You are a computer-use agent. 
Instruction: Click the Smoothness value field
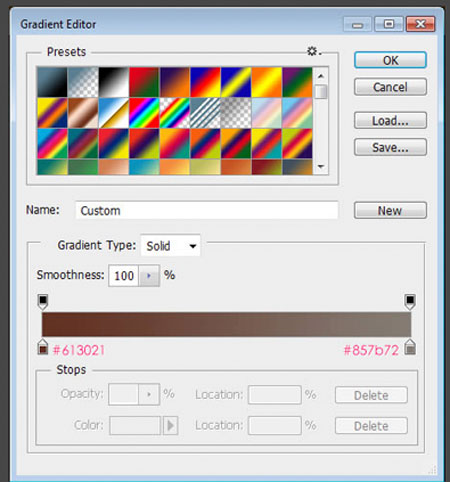click(x=124, y=276)
